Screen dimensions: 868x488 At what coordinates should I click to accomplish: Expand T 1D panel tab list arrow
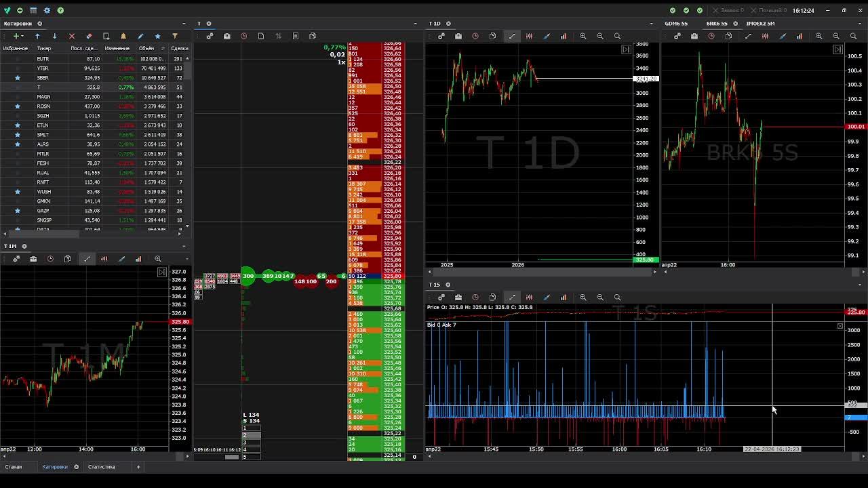click(x=652, y=24)
